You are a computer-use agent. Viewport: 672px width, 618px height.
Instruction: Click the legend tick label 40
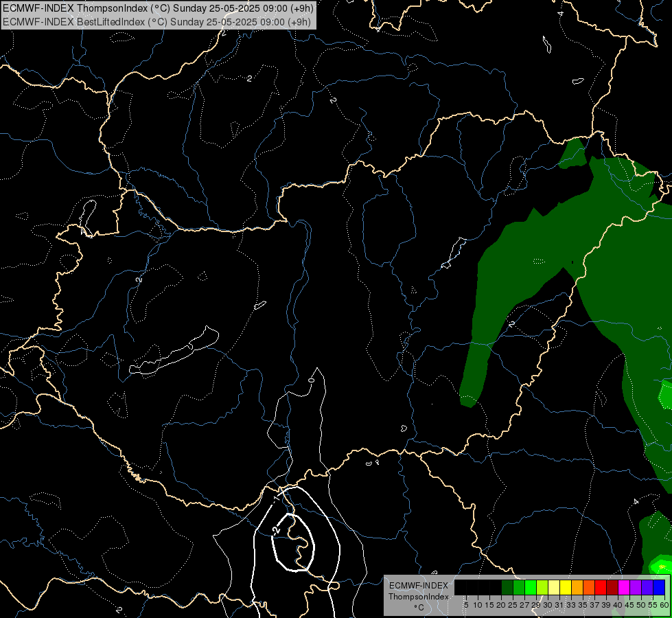[x=618, y=605]
